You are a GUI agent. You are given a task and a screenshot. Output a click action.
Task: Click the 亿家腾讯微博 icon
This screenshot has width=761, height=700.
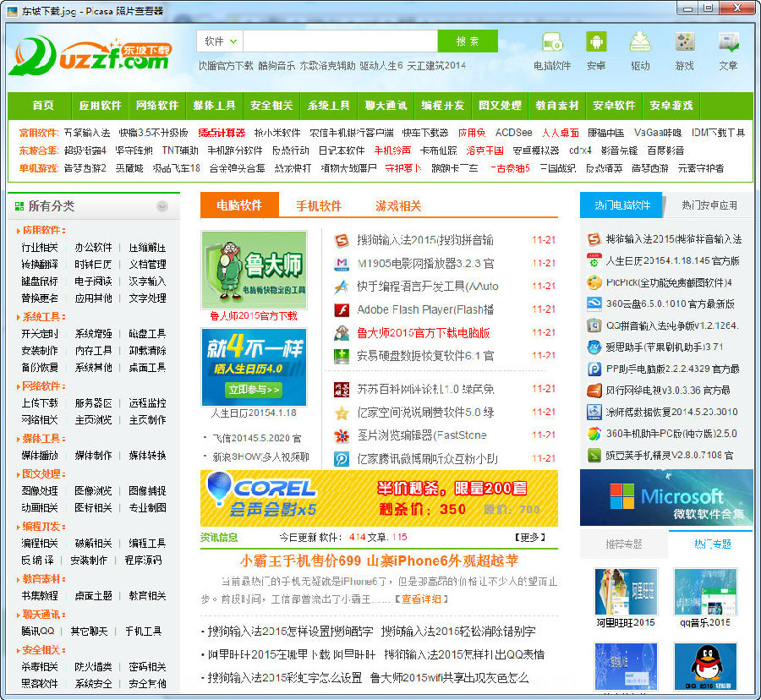click(342, 459)
